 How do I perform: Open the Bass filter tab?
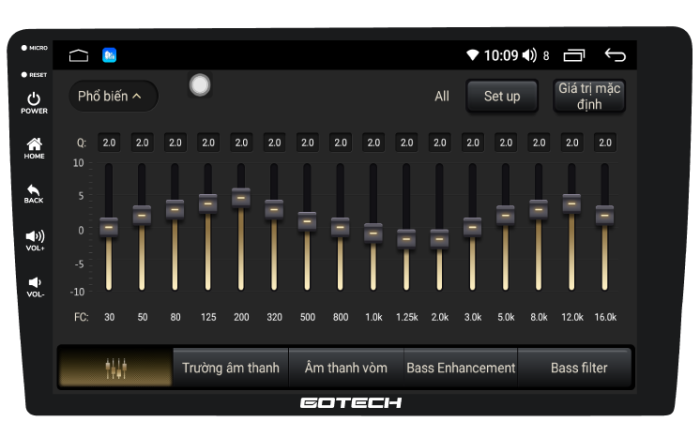pos(578,368)
